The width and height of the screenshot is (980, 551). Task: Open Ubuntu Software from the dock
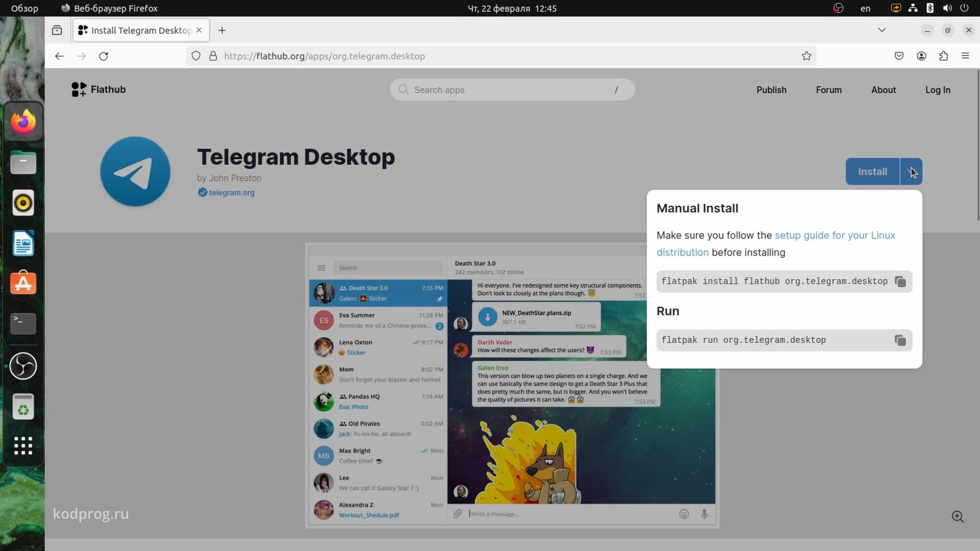(x=23, y=283)
